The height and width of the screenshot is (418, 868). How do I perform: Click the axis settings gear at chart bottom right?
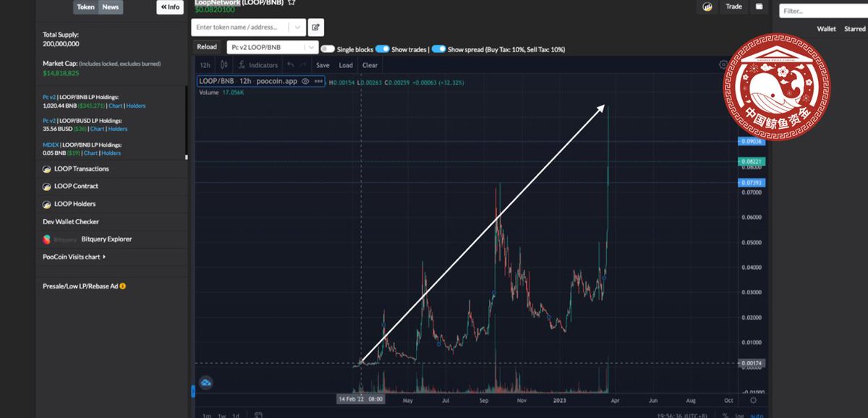click(753, 399)
